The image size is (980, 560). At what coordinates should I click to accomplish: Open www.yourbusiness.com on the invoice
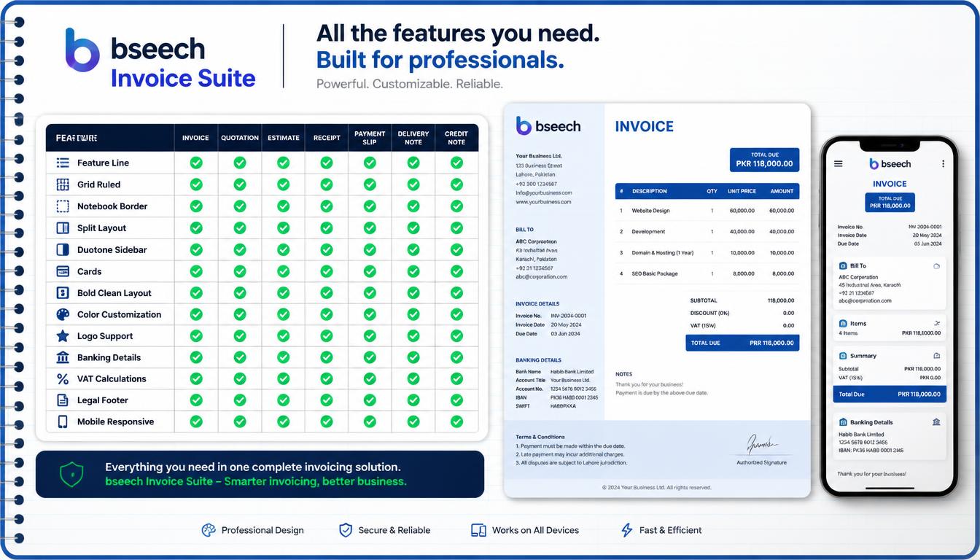coord(543,202)
